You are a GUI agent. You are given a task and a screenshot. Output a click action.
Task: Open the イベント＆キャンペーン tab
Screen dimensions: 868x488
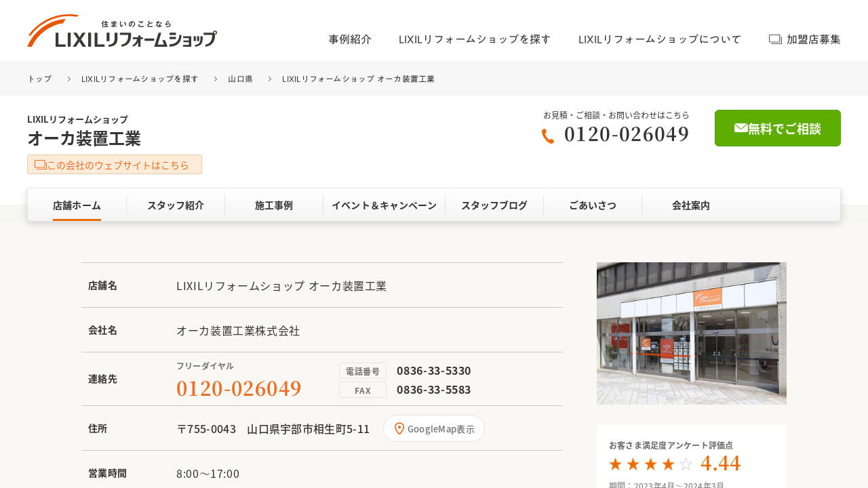coord(384,205)
